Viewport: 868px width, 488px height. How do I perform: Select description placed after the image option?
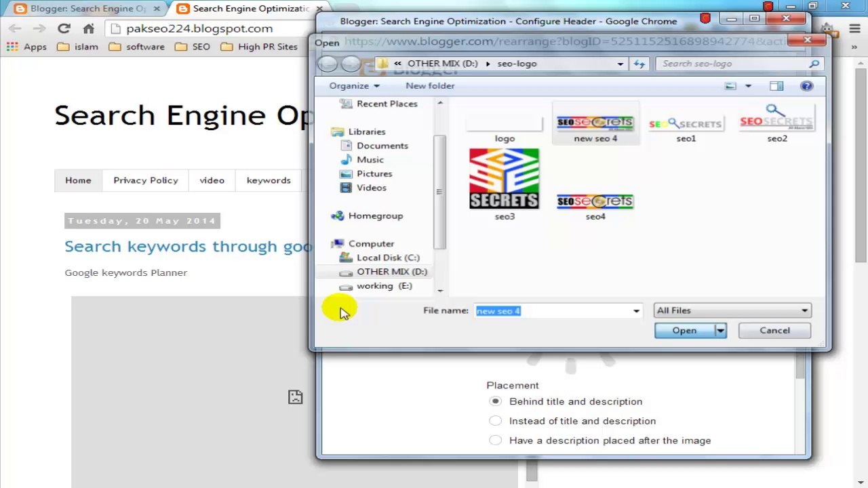496,441
